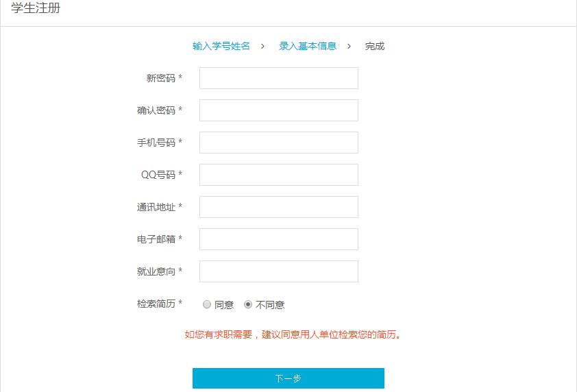This screenshot has height=392, width=577.
Task: Select the 不同意 radio button
Action: [248, 304]
